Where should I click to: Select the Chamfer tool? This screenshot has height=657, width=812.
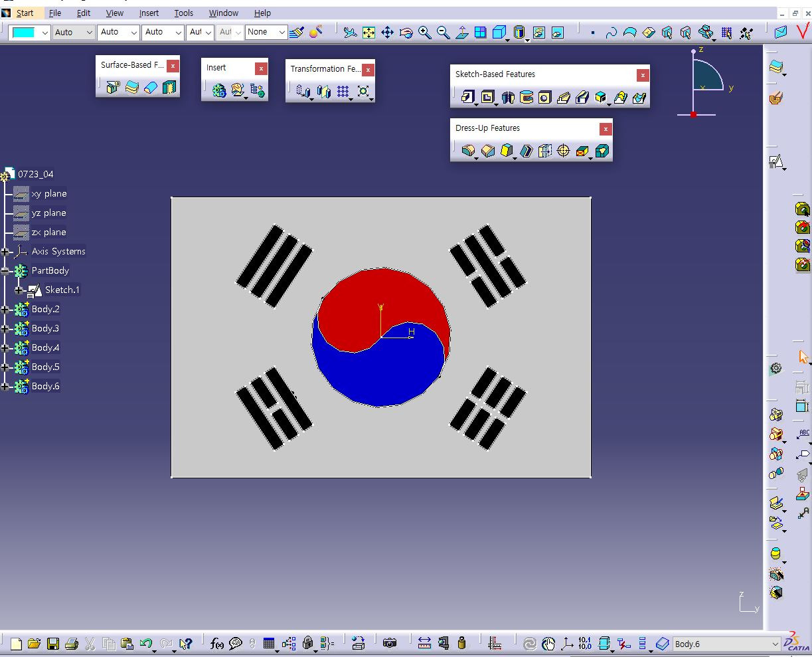click(487, 151)
